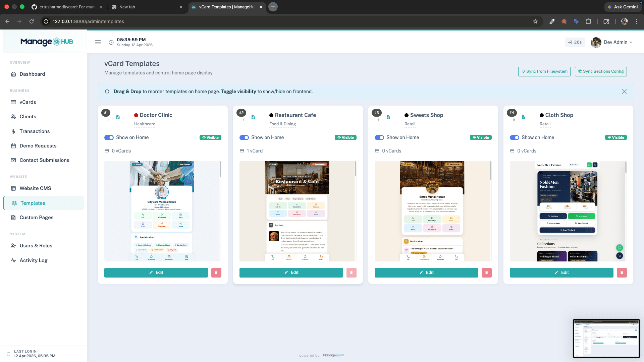Open the browser extensions puzzle icon
The image size is (644, 362).
click(588, 21)
